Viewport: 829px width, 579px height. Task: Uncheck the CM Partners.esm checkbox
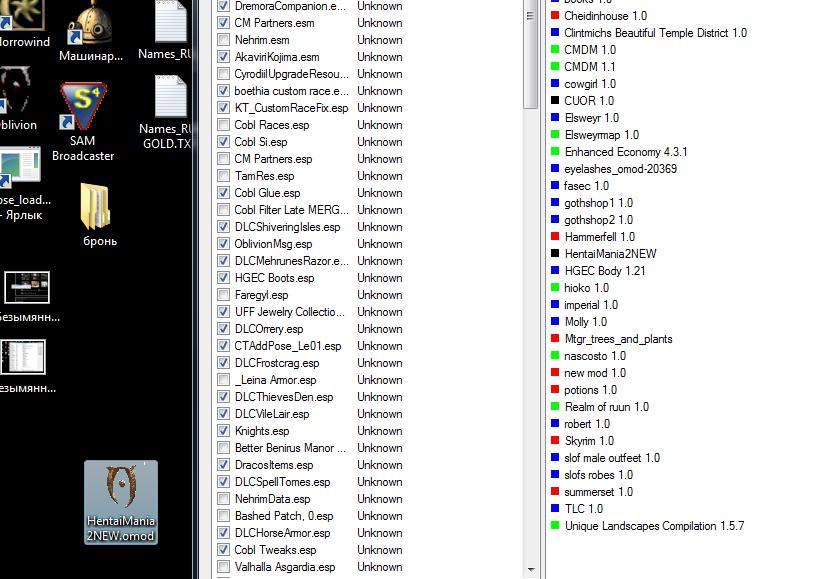point(224,23)
